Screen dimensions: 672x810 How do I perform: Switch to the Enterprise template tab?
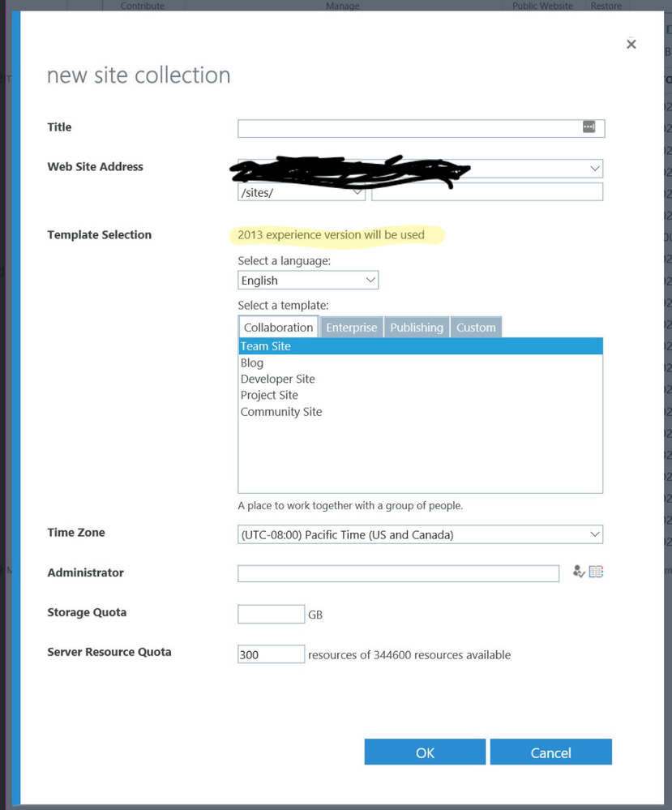click(351, 327)
